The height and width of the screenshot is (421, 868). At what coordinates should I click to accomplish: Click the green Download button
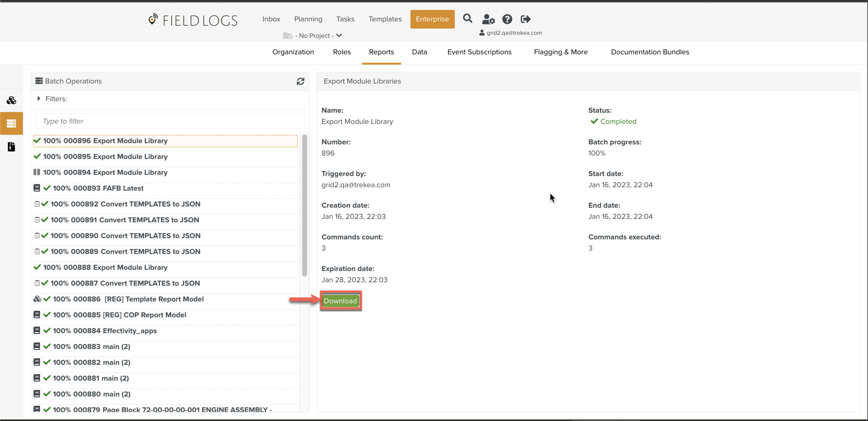pos(340,301)
